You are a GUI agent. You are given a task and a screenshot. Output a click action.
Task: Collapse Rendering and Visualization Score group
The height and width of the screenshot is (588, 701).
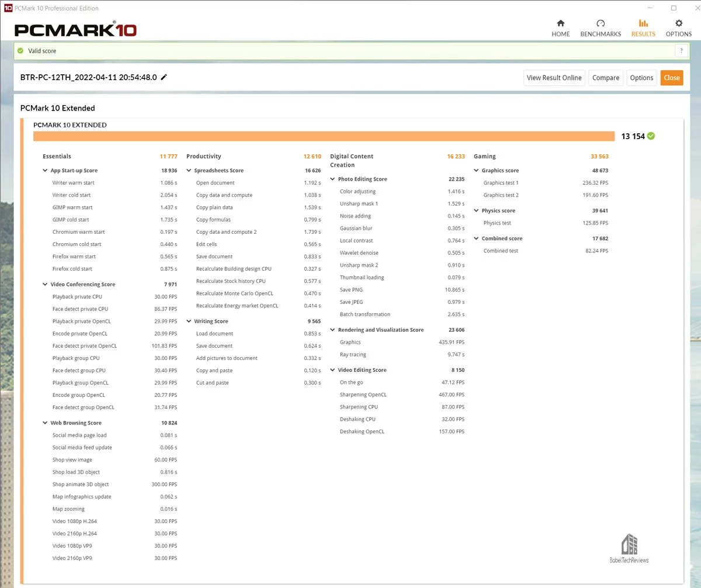[333, 330]
